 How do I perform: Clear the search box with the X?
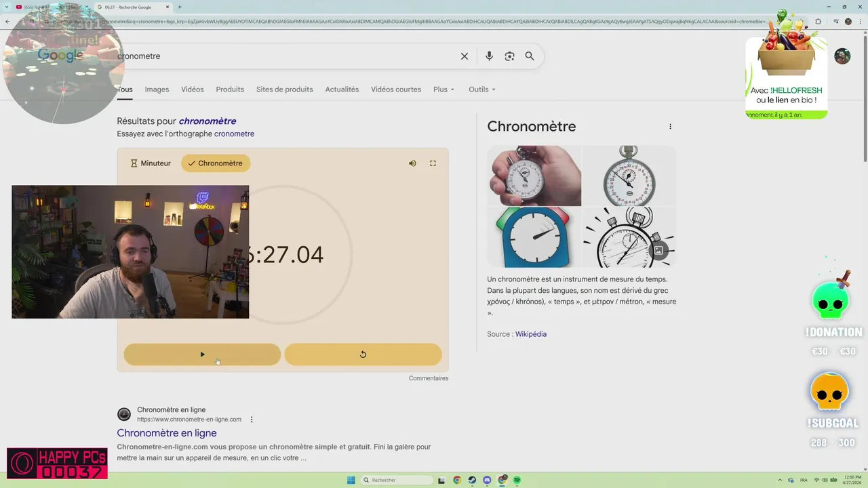tap(465, 56)
